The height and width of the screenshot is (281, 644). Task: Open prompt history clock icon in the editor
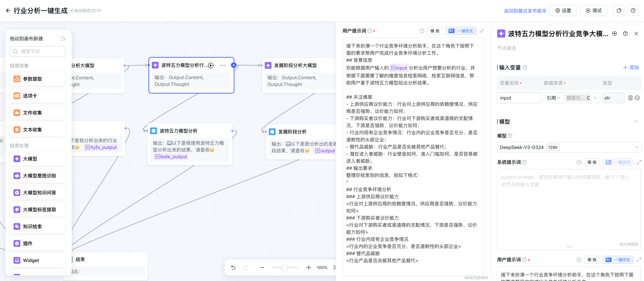[421, 31]
